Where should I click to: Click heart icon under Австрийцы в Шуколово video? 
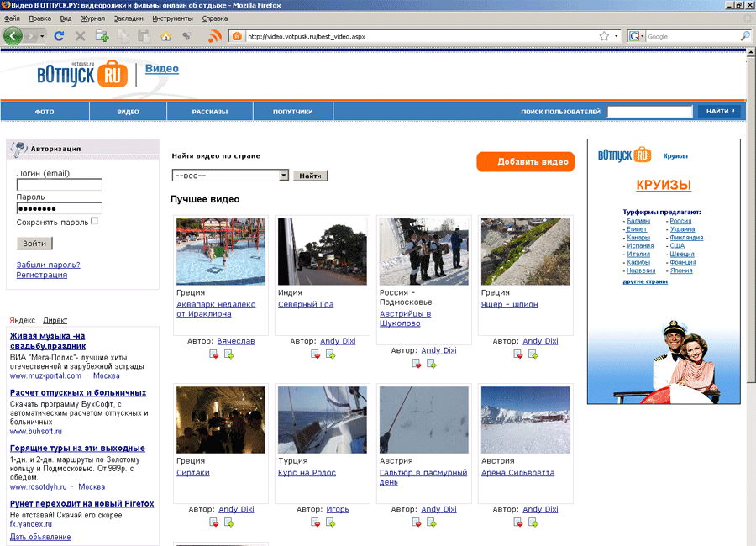pos(417,364)
